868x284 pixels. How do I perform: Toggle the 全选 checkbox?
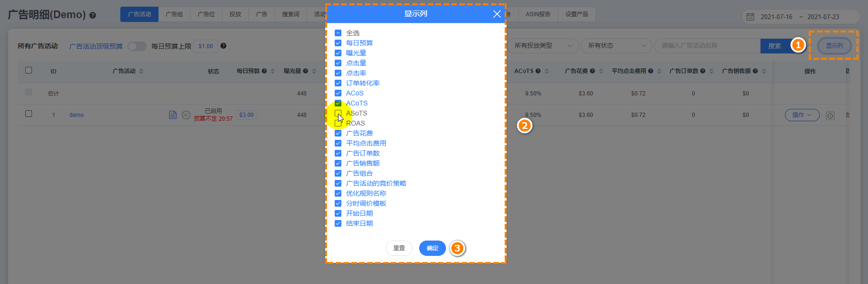pos(338,33)
